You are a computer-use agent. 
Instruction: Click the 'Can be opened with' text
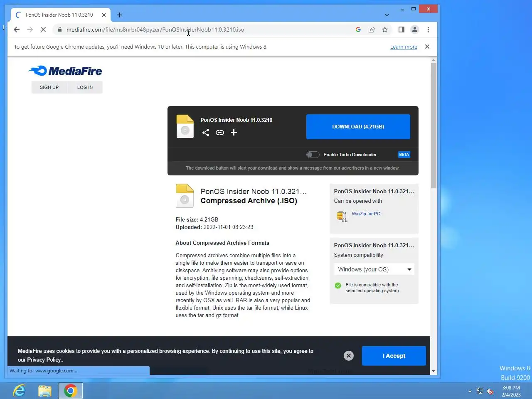point(358,201)
